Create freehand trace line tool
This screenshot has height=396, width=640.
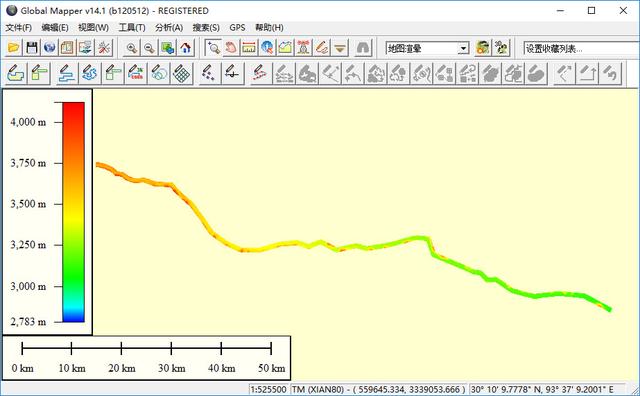point(90,73)
